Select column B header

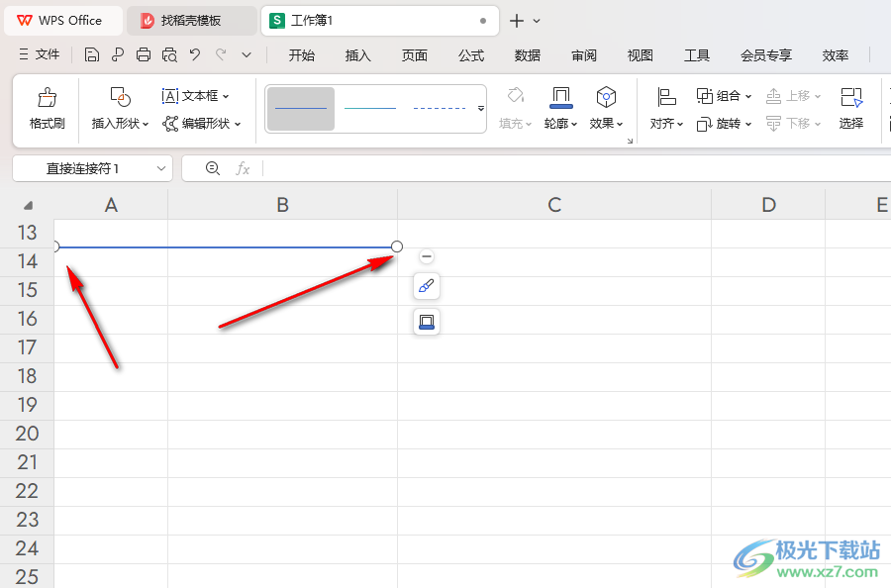click(282, 205)
